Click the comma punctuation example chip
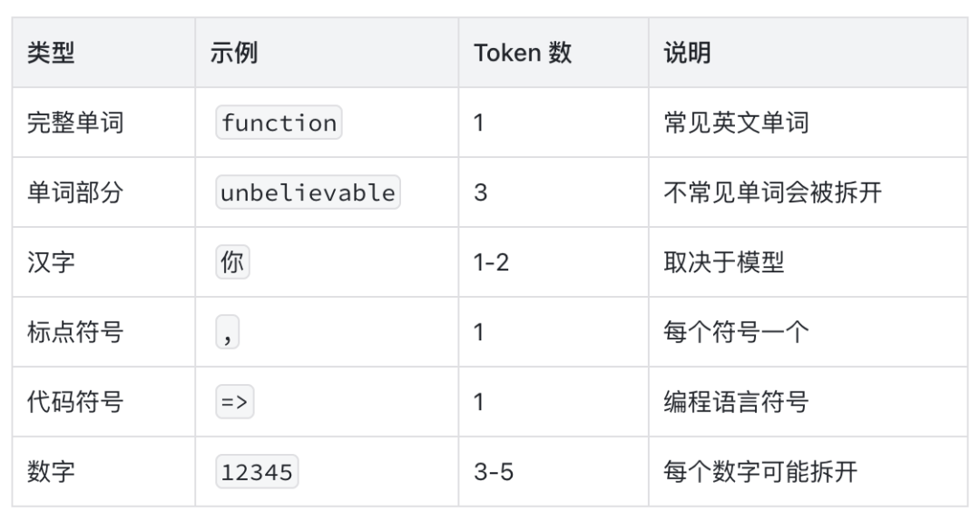Screen dimensions: 980x522 point(227,333)
